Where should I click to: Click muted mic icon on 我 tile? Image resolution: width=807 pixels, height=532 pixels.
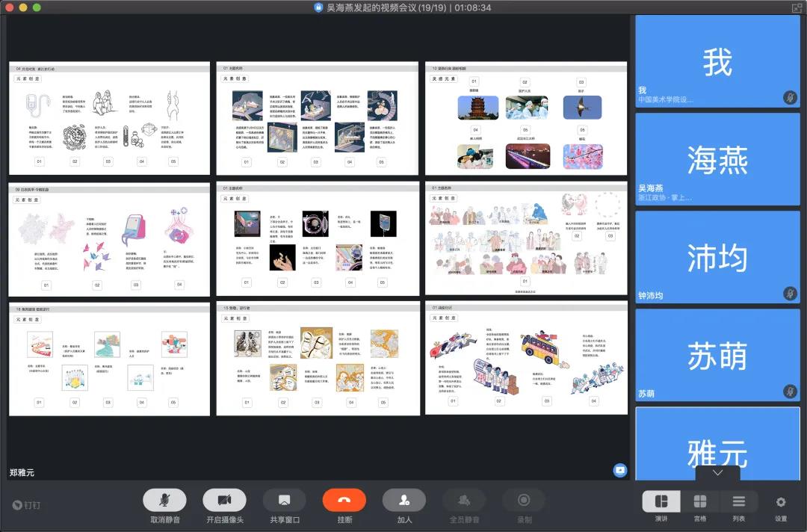(790, 97)
